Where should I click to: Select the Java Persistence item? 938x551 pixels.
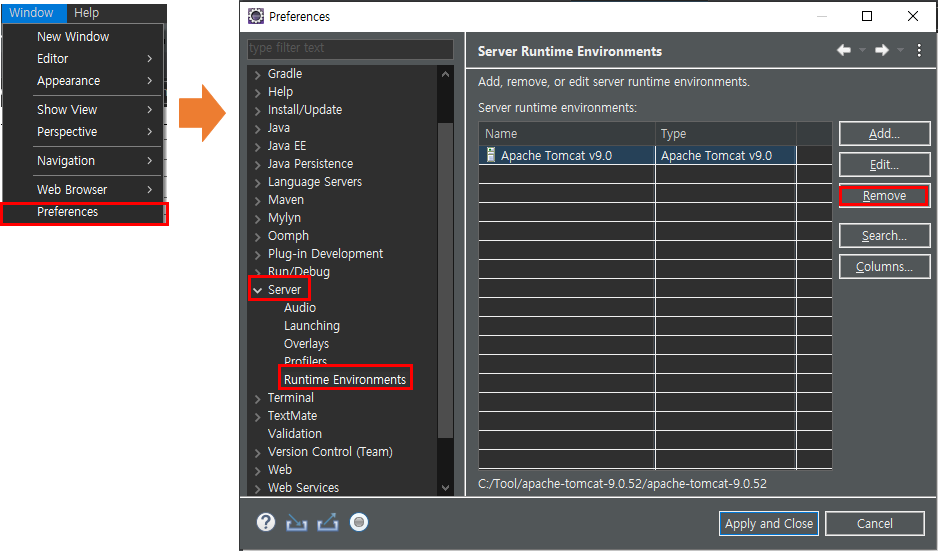click(x=310, y=163)
